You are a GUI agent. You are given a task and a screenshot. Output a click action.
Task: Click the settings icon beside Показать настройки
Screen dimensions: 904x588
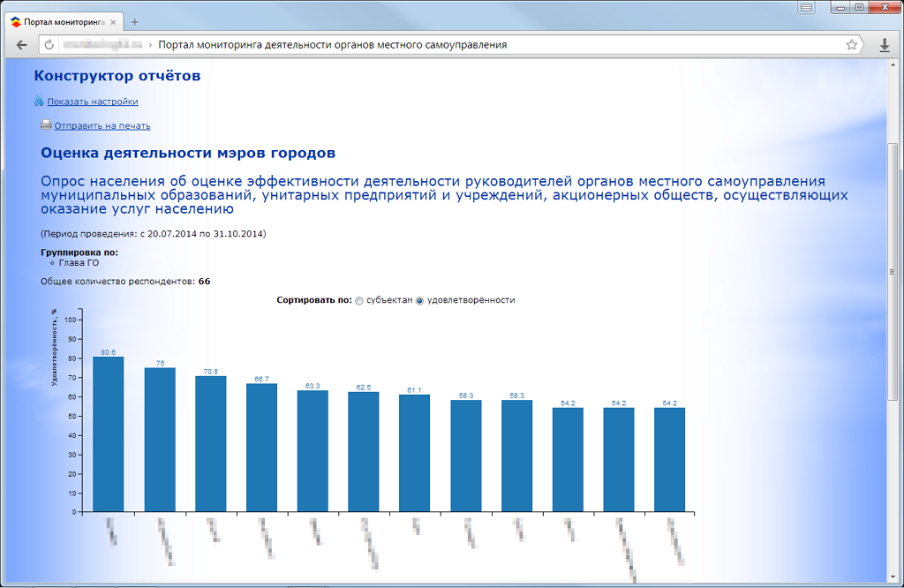39,101
